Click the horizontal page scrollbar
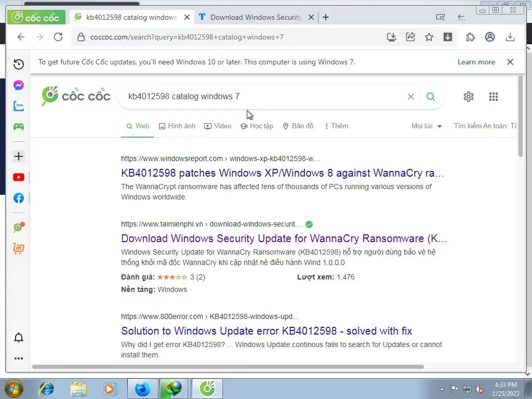The height and width of the screenshot is (399, 532). click(x=228, y=367)
